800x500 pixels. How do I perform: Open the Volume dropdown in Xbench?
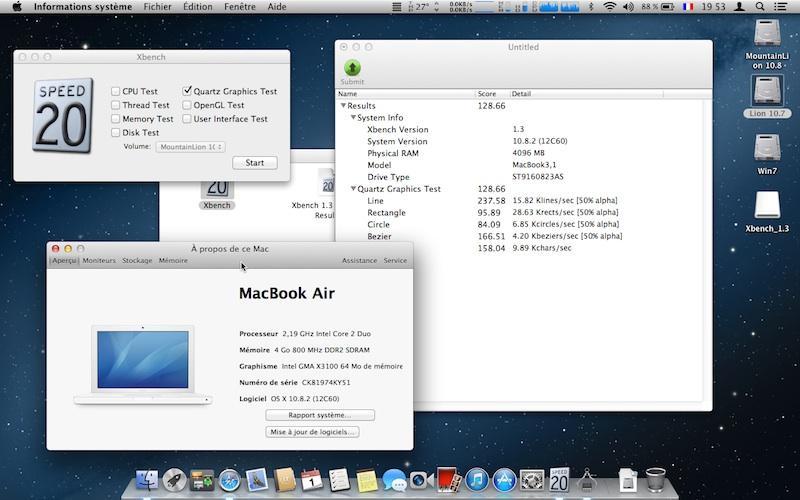190,147
